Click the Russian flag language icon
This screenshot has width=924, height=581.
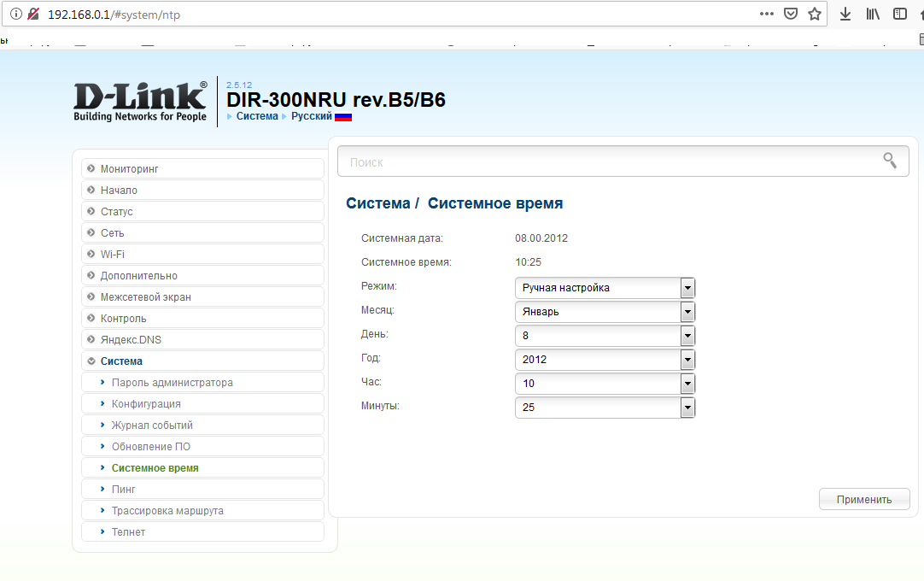click(x=343, y=116)
